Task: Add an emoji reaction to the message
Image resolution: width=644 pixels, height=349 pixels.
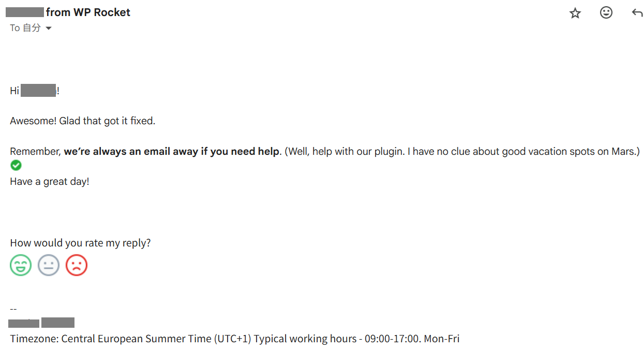Action: coord(606,12)
